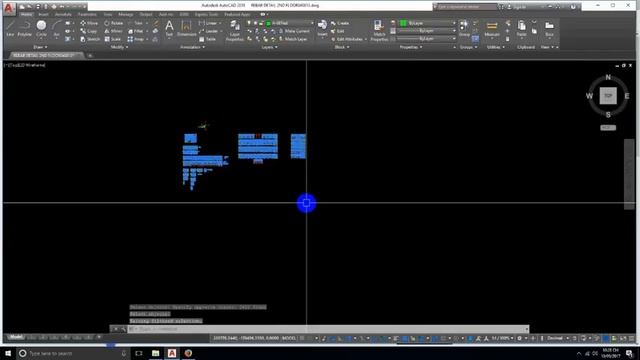Open AutoCAD application menu logo
Screen dimensions: 640x360
click(9, 8)
